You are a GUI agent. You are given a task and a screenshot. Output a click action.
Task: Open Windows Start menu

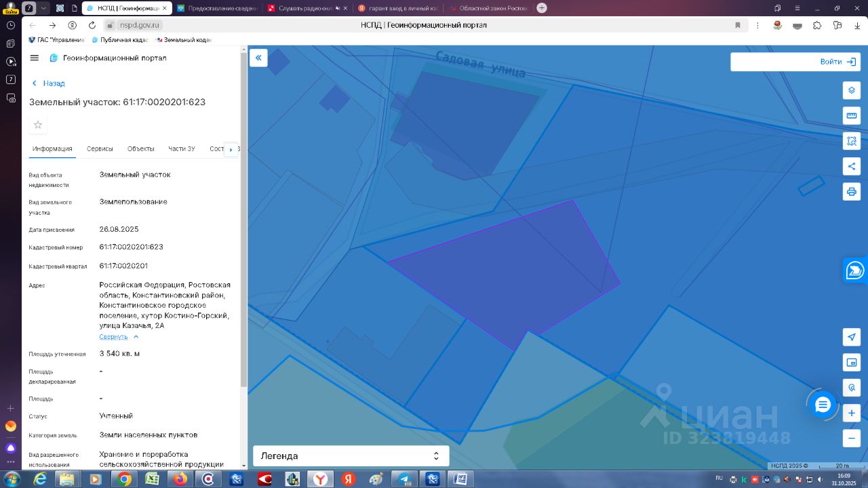pos(11,479)
